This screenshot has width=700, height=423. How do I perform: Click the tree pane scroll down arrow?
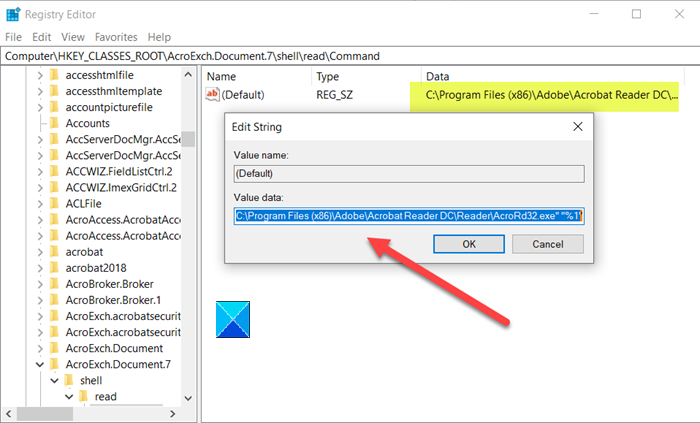click(188, 398)
